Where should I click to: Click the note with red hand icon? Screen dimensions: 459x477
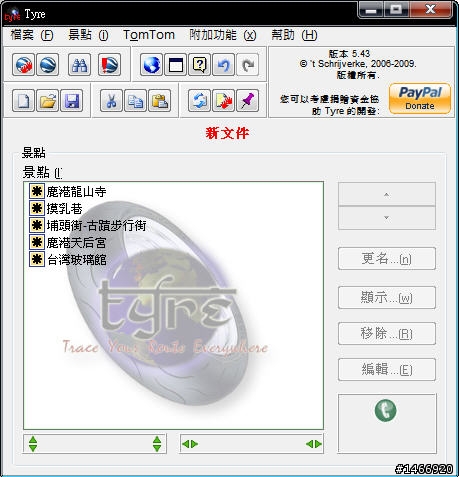point(223,100)
